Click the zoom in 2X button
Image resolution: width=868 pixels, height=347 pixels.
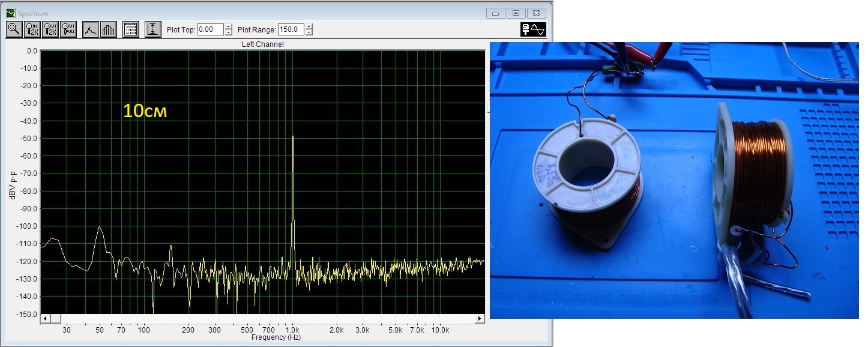click(x=32, y=29)
